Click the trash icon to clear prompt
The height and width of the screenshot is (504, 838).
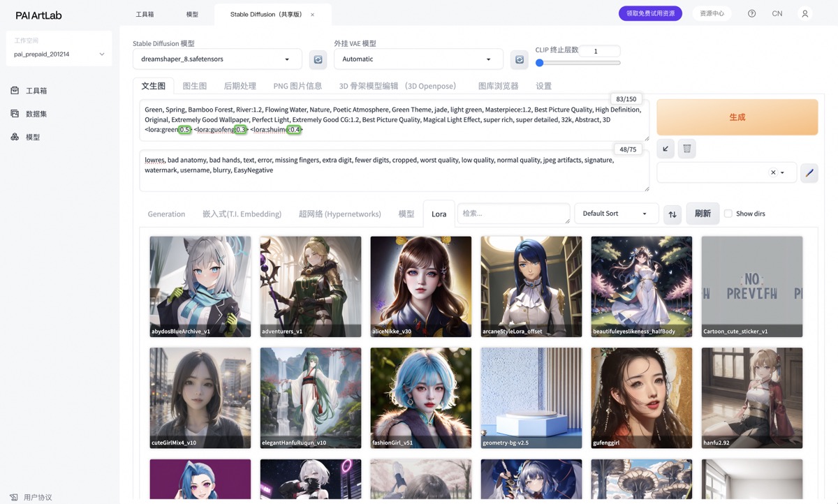click(x=686, y=149)
